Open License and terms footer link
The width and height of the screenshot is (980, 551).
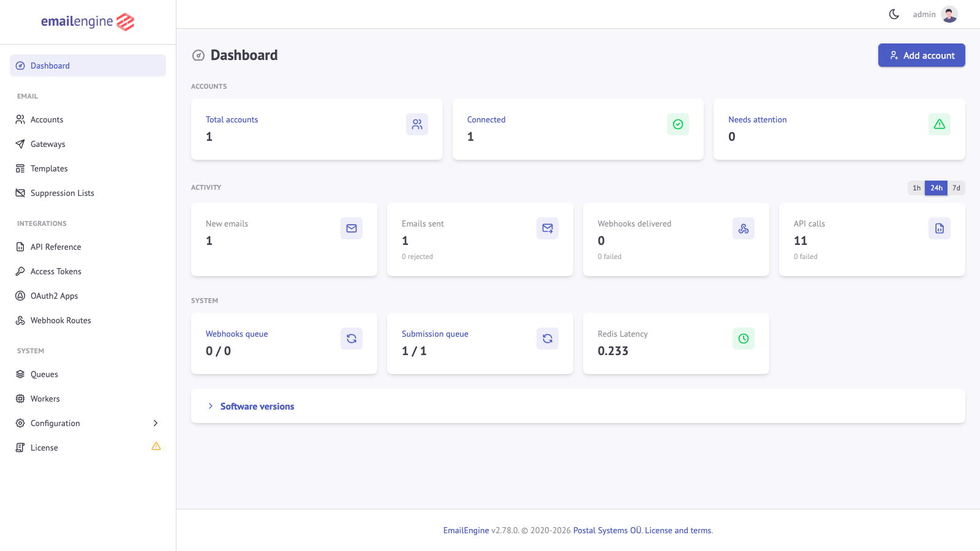[x=678, y=530]
